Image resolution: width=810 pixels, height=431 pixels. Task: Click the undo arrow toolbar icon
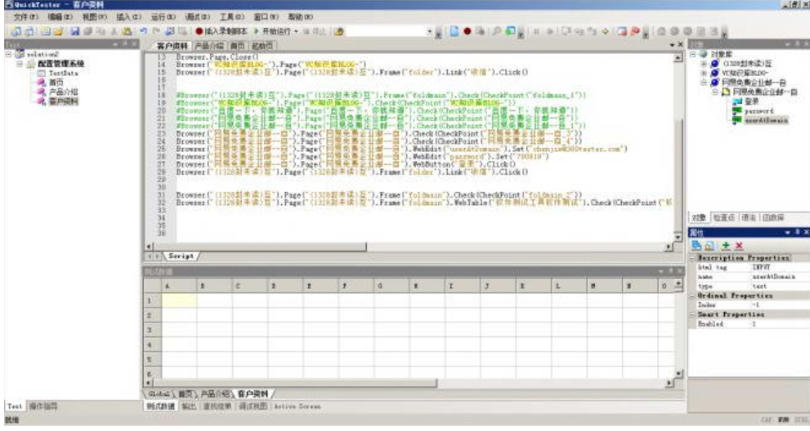[146, 32]
